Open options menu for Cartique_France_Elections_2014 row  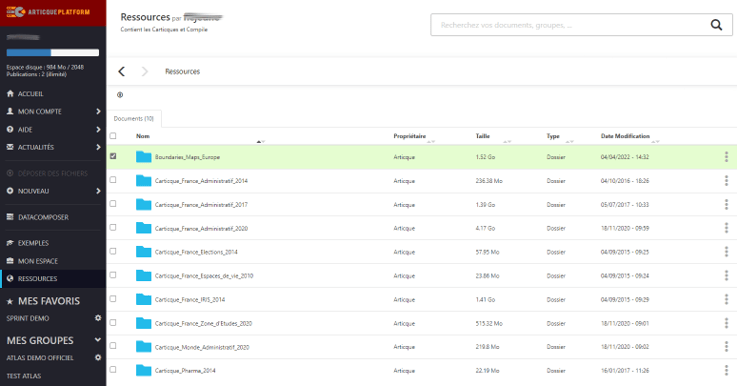tap(726, 252)
